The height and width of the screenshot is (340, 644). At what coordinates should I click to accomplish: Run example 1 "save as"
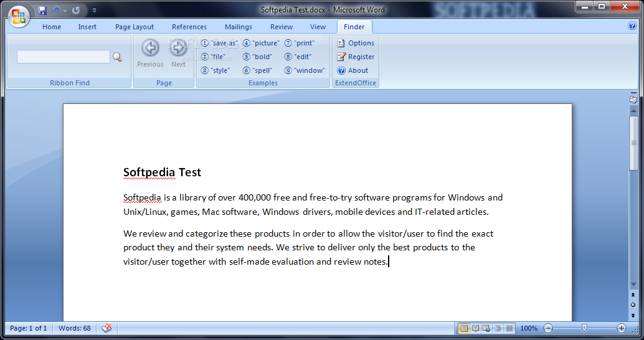pos(219,43)
